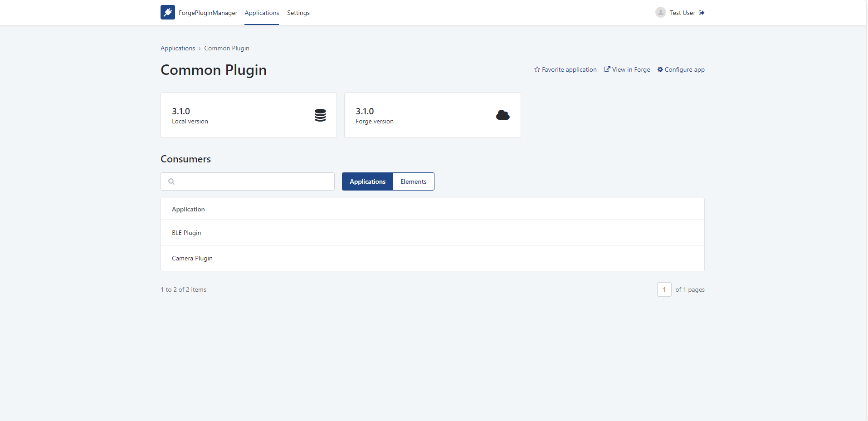The width and height of the screenshot is (868, 421).
Task: Click the Local version label
Action: click(x=190, y=121)
